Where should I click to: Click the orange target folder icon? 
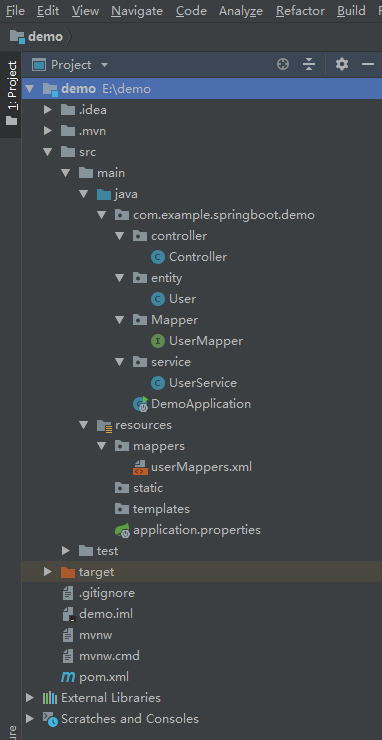[x=68, y=572]
